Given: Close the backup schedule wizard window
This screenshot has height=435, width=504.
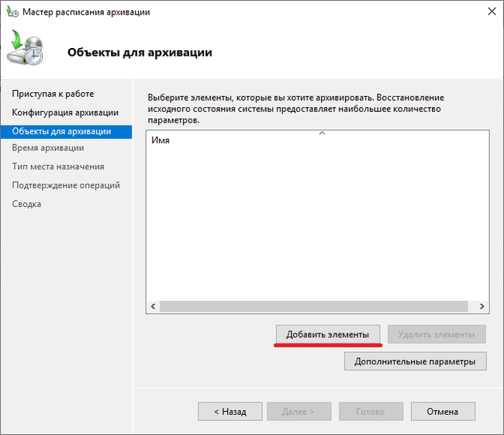Looking at the screenshot, I should coord(491,12).
